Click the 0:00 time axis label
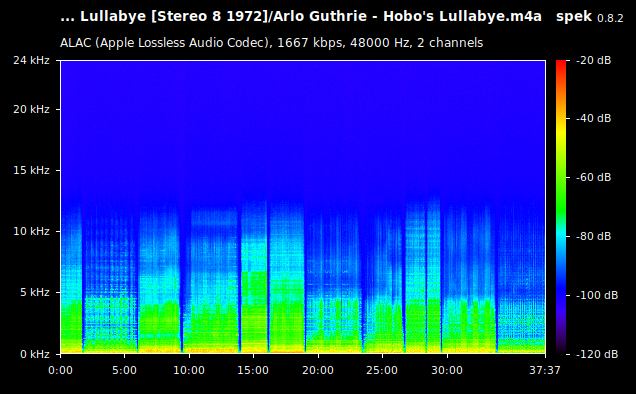Screen dimensions: 636x394 click(x=60, y=370)
